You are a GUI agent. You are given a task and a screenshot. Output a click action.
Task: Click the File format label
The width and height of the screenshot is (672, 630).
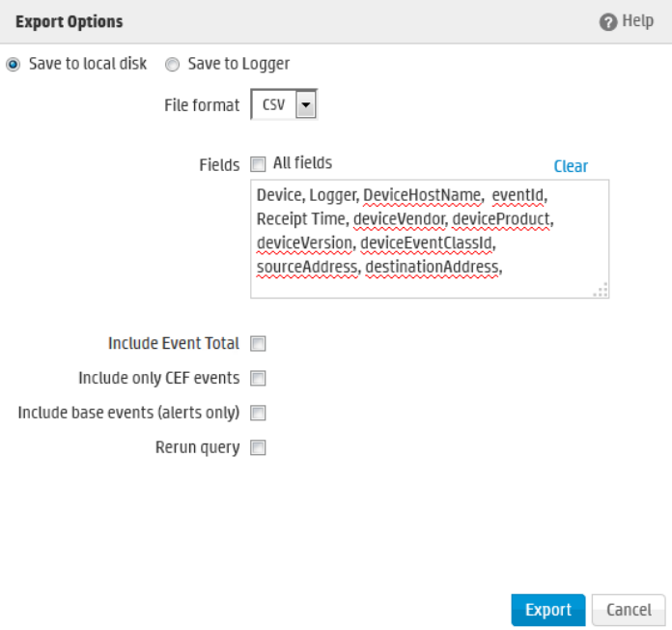tap(202, 105)
